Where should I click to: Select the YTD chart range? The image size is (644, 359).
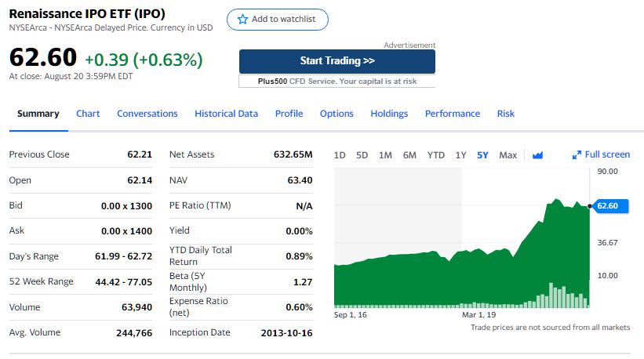[x=436, y=155]
